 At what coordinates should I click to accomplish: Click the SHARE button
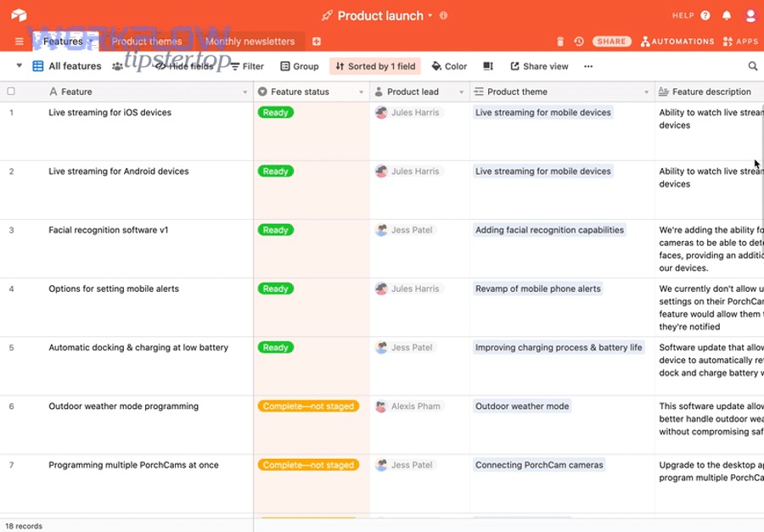(x=612, y=42)
